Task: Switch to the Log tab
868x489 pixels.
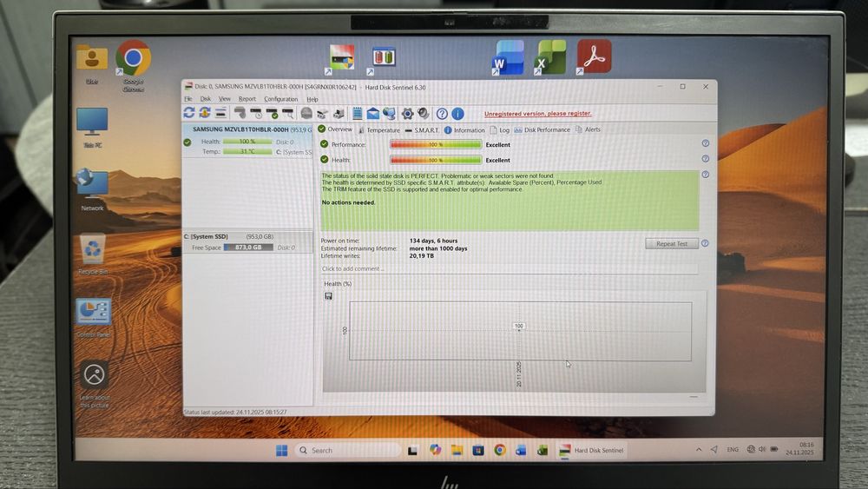Action: pyautogui.click(x=499, y=130)
